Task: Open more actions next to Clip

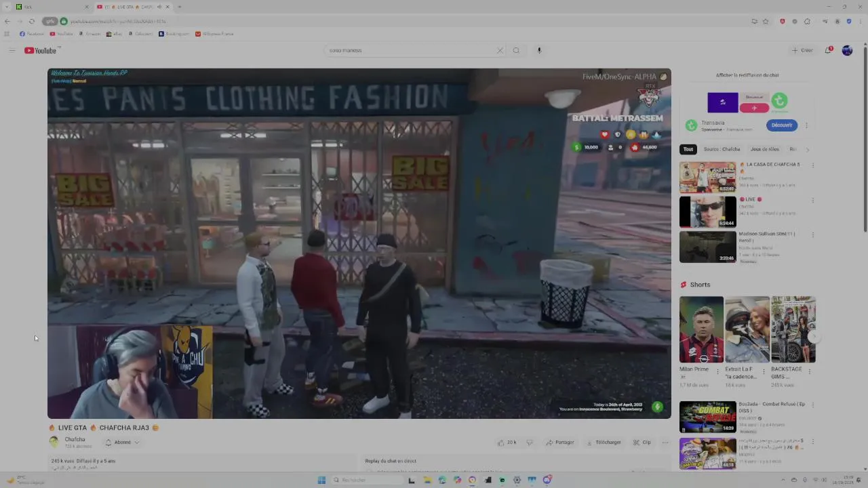Action: tap(665, 443)
